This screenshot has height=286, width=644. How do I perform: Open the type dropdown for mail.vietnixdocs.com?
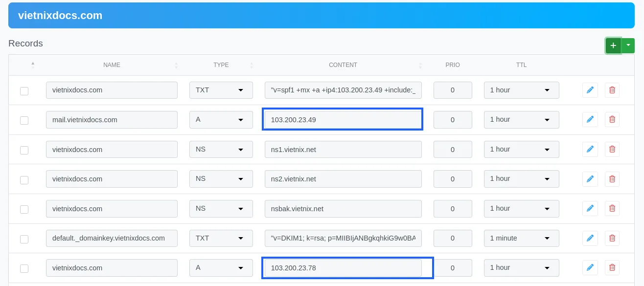coord(221,119)
